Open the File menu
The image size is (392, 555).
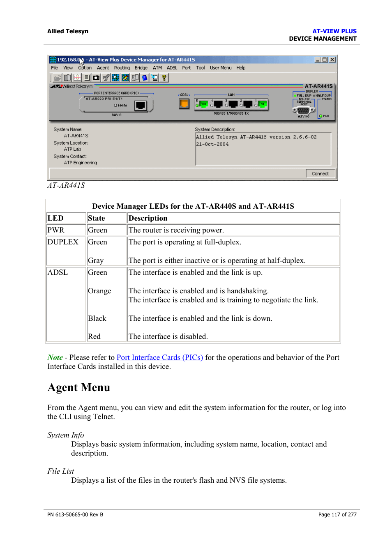pos(54,68)
